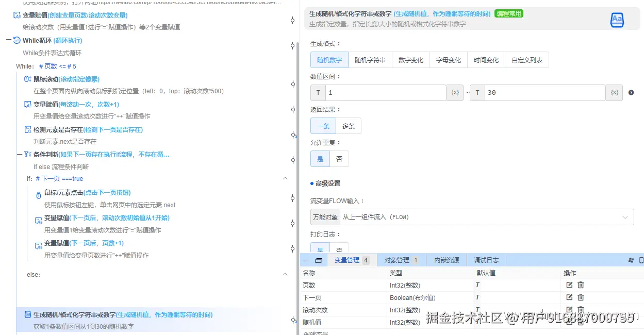The height and width of the screenshot is (335, 644).
Task: Click the T type icon before value 1
Action: click(318, 93)
